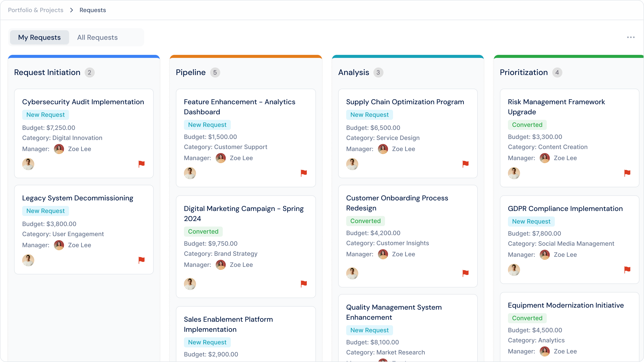Open Quality Management System Enhancement request
This screenshot has width=644, height=362.
coord(394,312)
